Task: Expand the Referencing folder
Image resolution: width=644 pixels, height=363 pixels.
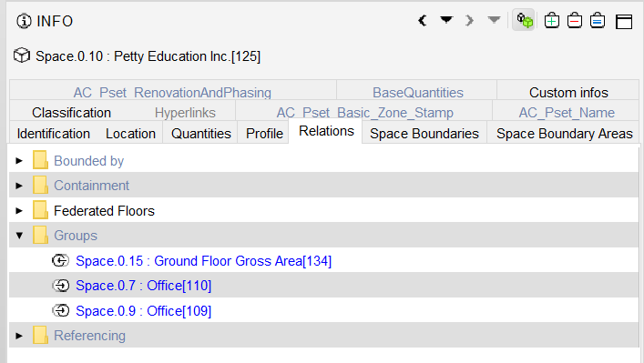Action: tap(19, 336)
